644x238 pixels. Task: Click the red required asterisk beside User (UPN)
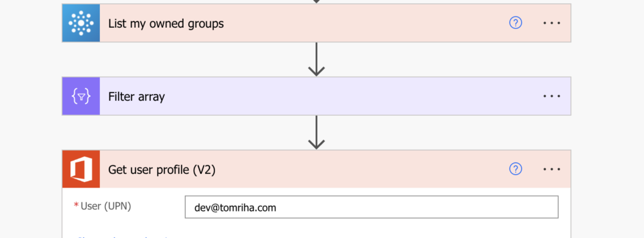point(76,205)
